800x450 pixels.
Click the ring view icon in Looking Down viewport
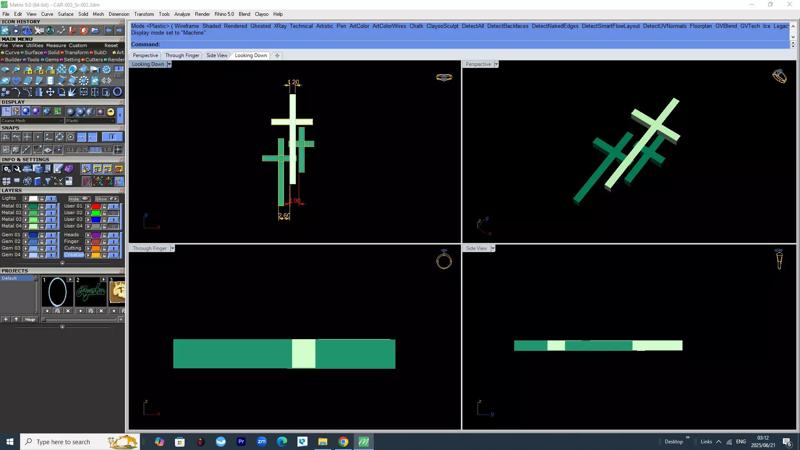point(444,77)
